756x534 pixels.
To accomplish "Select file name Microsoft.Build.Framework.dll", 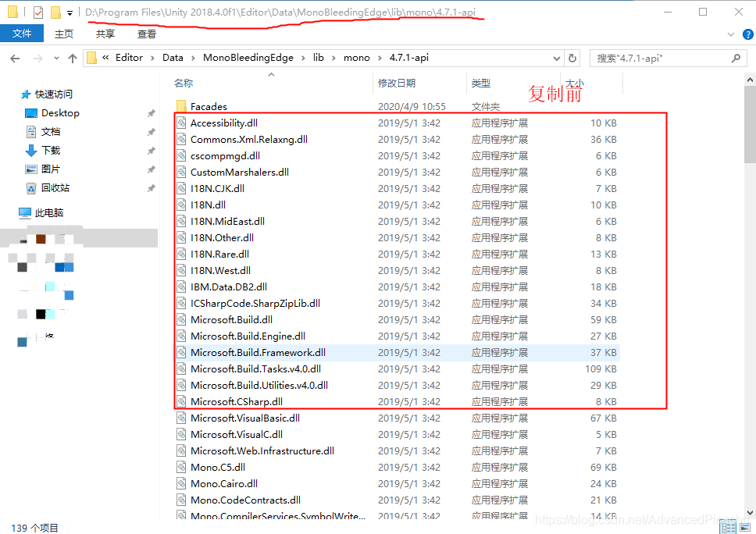I will 258,352.
